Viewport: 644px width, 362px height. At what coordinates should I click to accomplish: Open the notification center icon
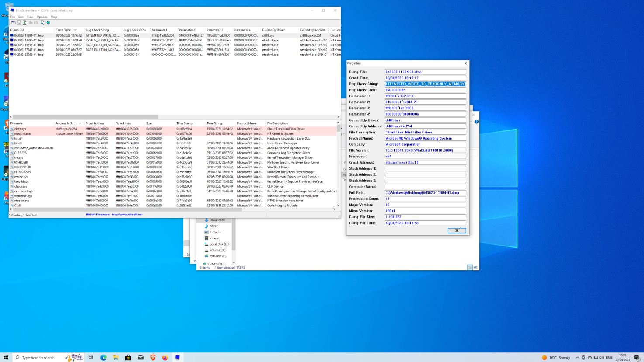coord(637,358)
